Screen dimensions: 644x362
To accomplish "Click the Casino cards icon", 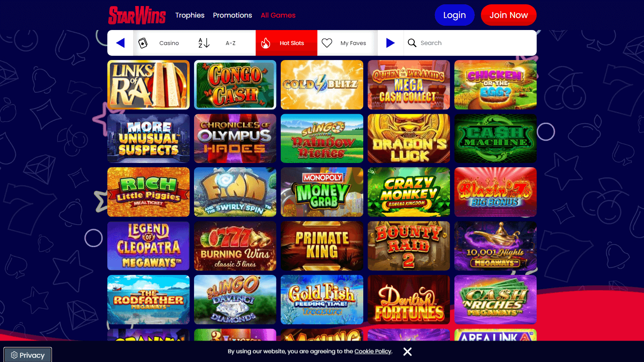I will tap(143, 43).
